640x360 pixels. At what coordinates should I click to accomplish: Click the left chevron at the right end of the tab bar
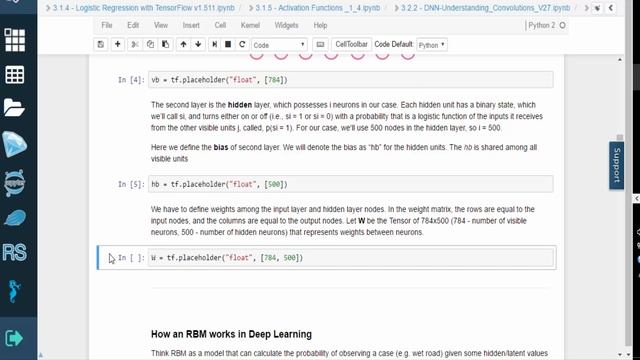click(611, 8)
